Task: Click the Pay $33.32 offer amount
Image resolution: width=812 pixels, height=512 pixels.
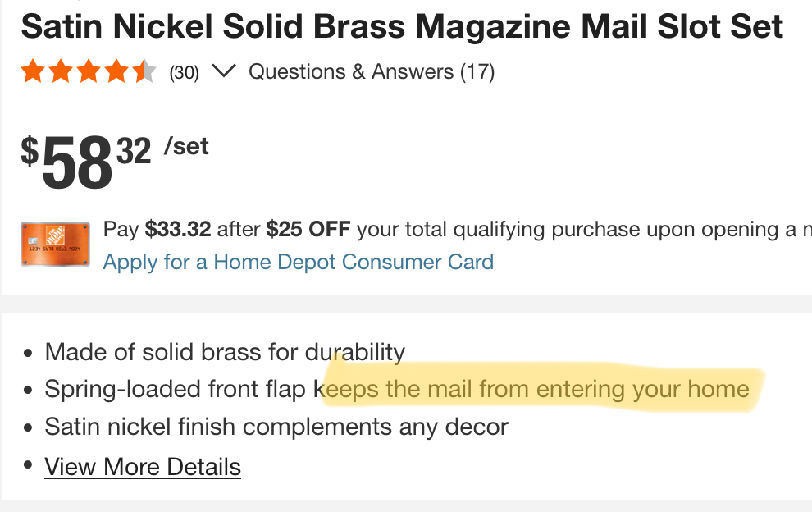Action: [178, 230]
